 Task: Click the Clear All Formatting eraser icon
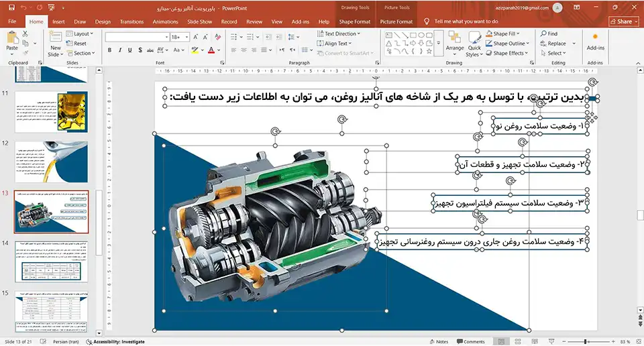217,37
